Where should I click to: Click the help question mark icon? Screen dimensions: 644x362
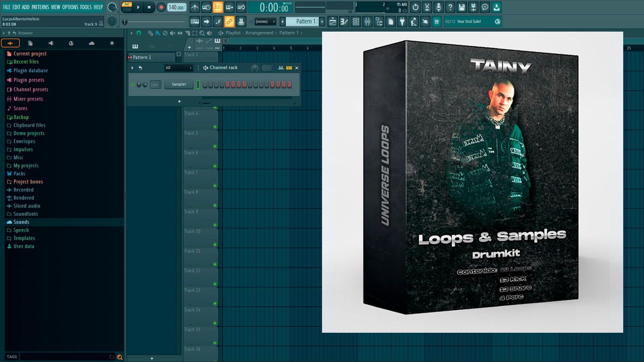point(450,7)
